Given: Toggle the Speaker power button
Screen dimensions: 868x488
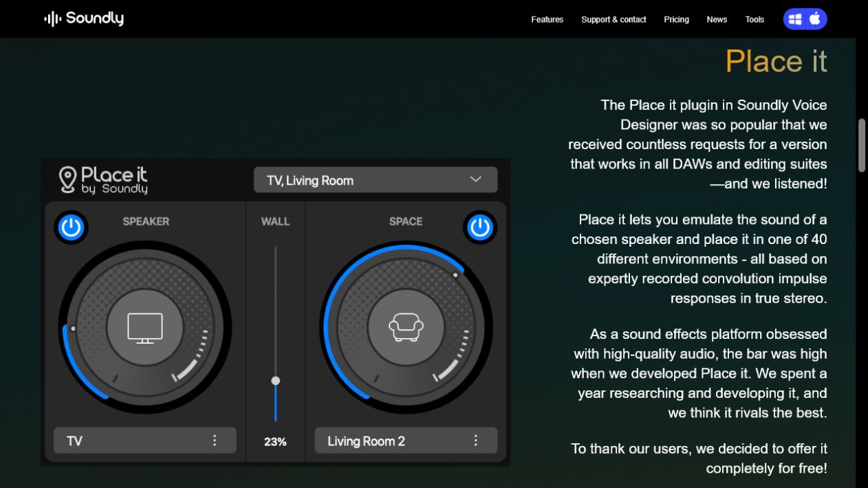Looking at the screenshot, I should (x=71, y=227).
